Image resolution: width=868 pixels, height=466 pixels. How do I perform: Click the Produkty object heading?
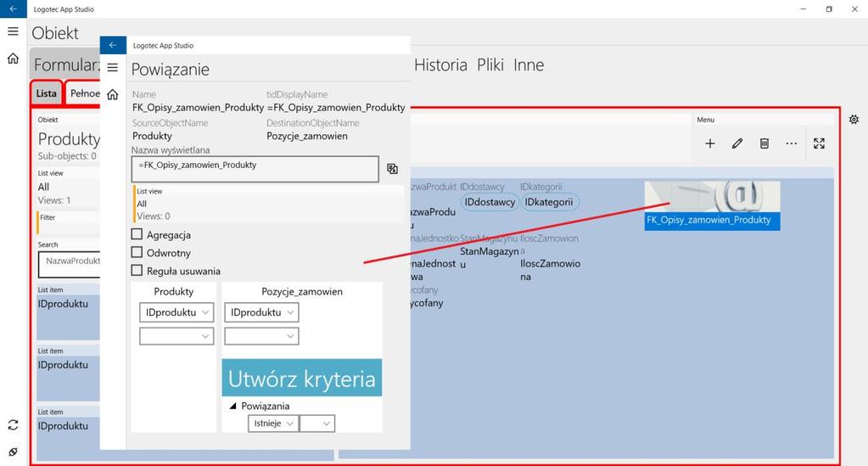(69, 139)
